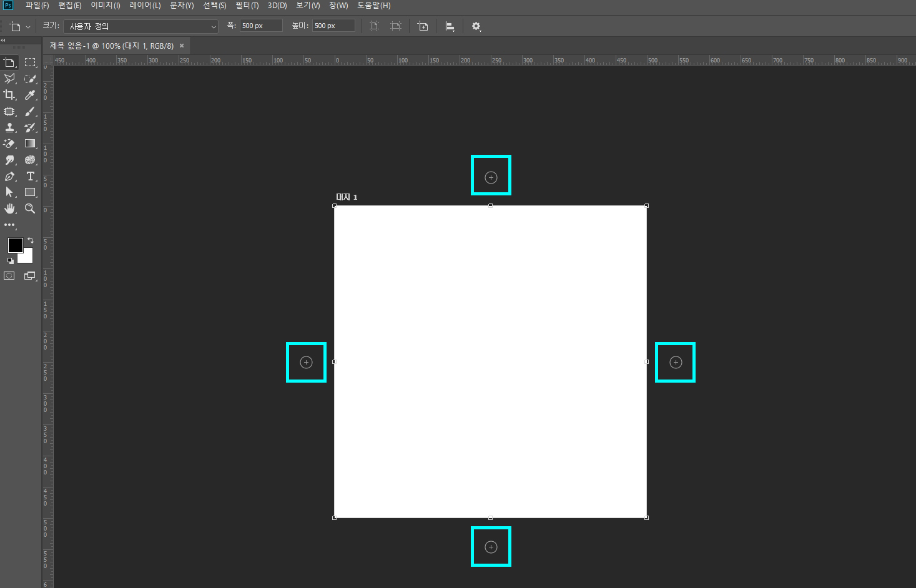Open the 3D(D) menu
The image size is (916, 588).
[x=277, y=6]
